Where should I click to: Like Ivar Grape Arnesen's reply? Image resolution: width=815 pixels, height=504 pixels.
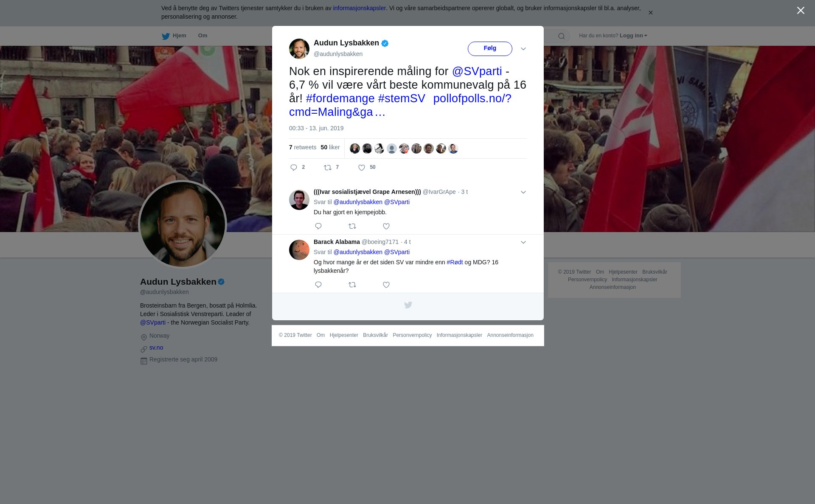pos(386,226)
